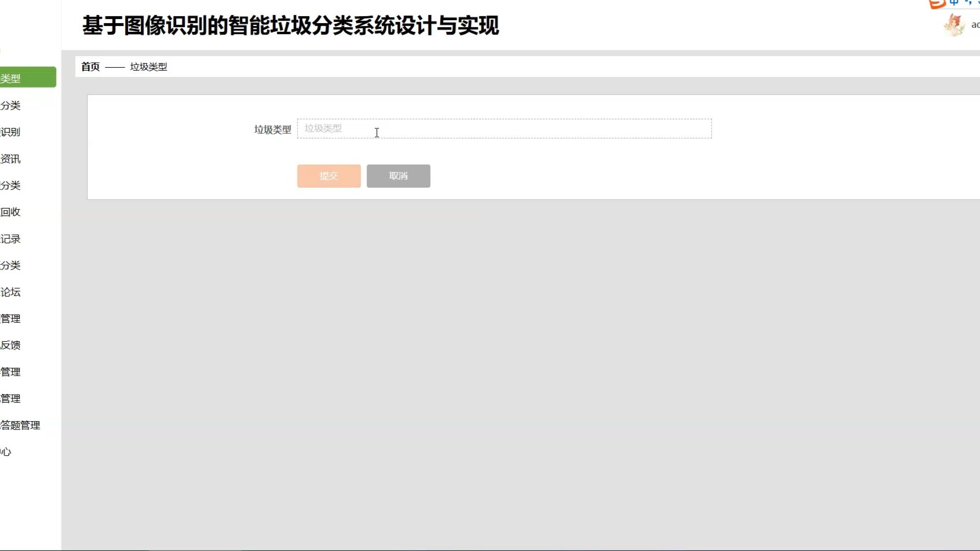
Task: Open the user avatar in the top right corner
Action: [x=954, y=25]
